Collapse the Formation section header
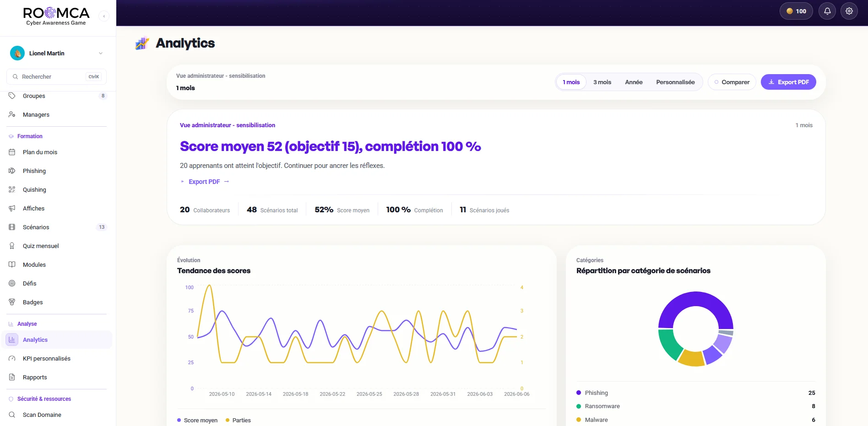The width and height of the screenshot is (868, 426). tap(30, 136)
